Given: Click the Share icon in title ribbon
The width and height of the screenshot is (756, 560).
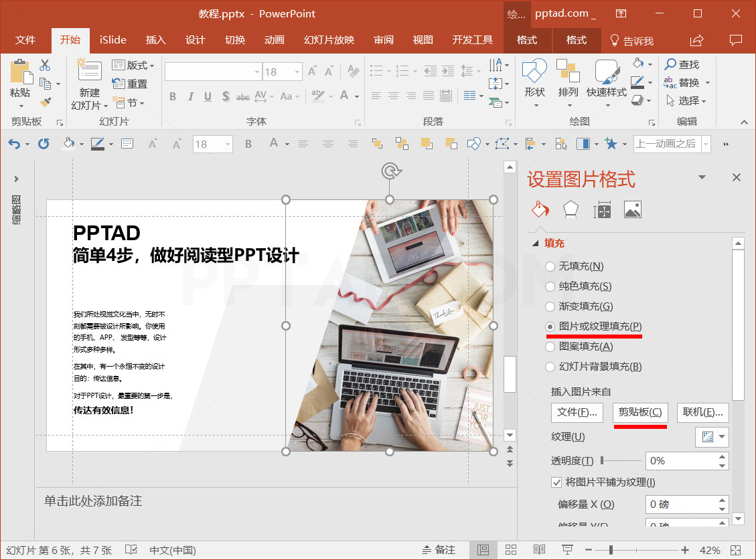Looking at the screenshot, I should 697,40.
